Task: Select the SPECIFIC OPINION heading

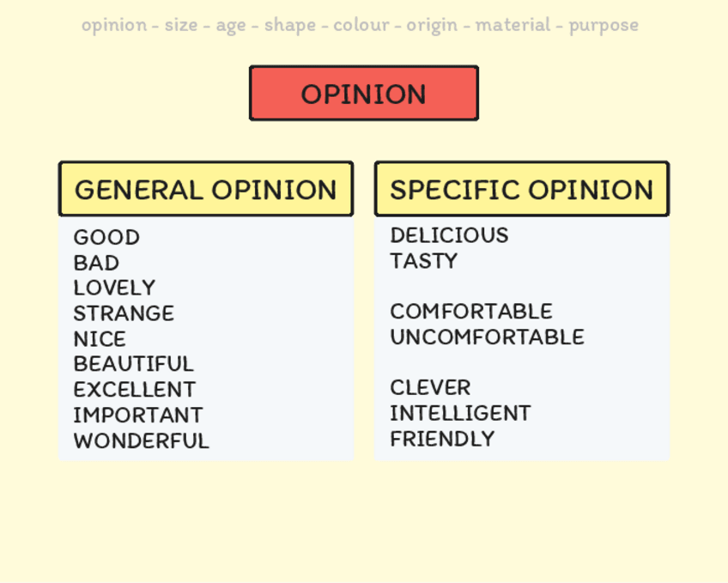Action: point(521,189)
